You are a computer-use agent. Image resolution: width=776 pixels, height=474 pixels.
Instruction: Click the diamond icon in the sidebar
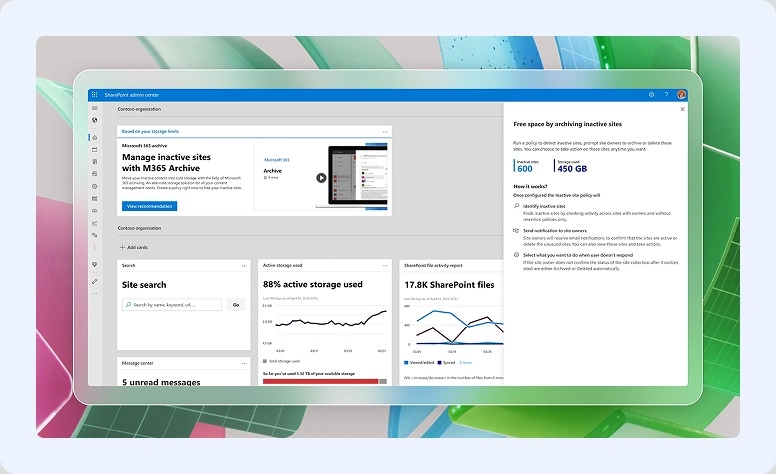pos(95,265)
